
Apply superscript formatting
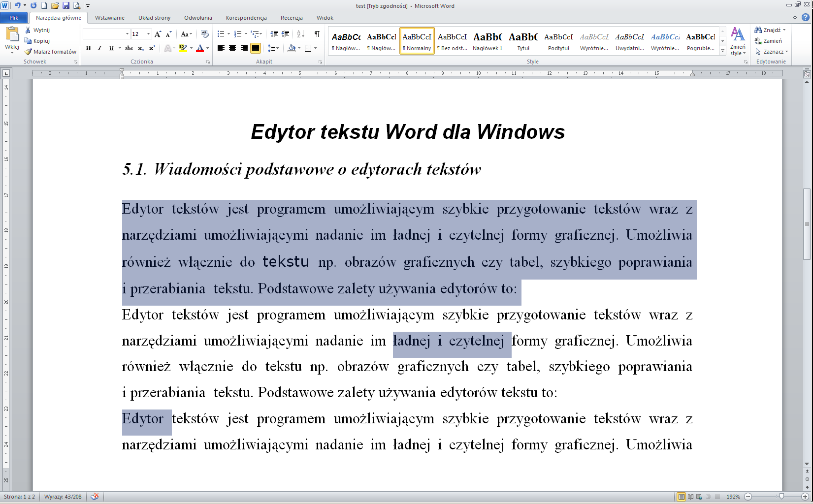[x=152, y=48]
